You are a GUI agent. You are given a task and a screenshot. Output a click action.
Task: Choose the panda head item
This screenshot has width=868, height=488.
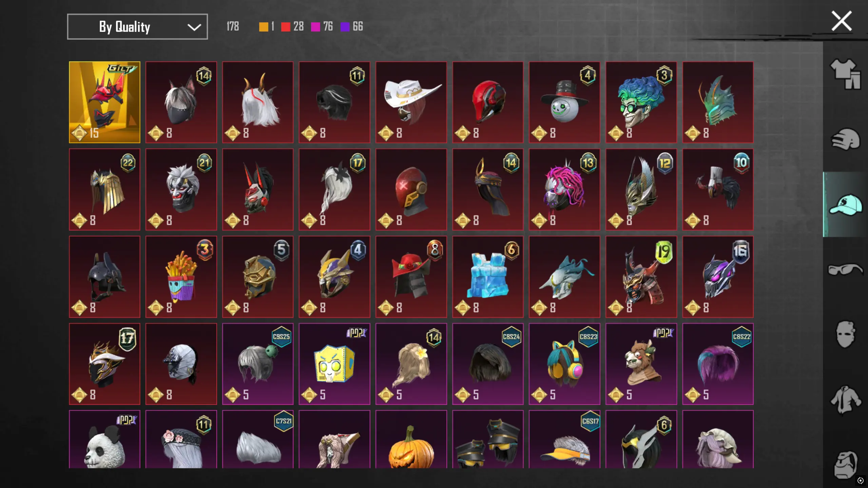point(104,440)
